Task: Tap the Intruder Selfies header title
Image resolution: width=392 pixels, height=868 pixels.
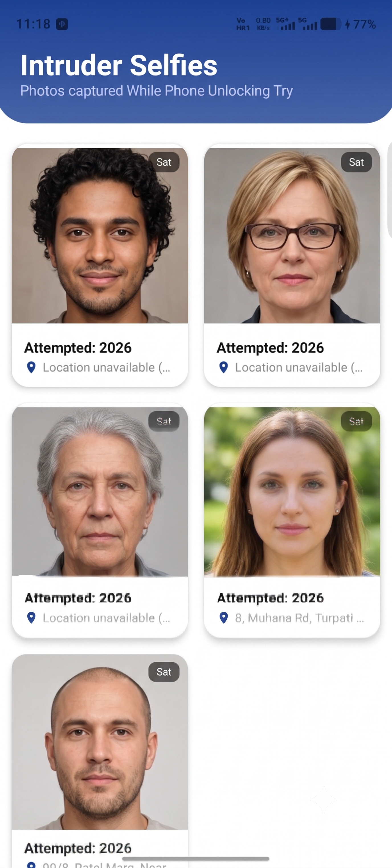Action: (x=119, y=65)
